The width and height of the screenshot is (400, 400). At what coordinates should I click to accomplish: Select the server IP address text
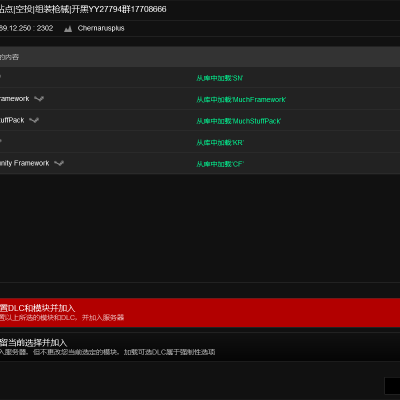(26, 28)
